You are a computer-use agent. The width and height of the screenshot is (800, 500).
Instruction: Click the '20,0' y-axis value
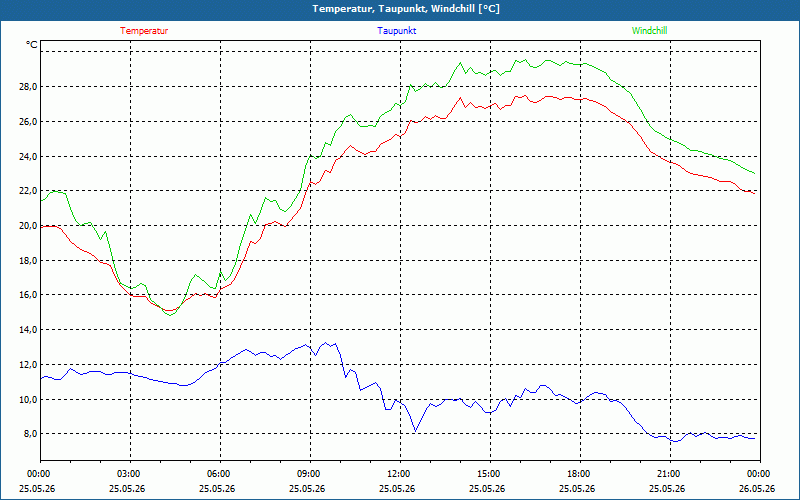tap(29, 226)
